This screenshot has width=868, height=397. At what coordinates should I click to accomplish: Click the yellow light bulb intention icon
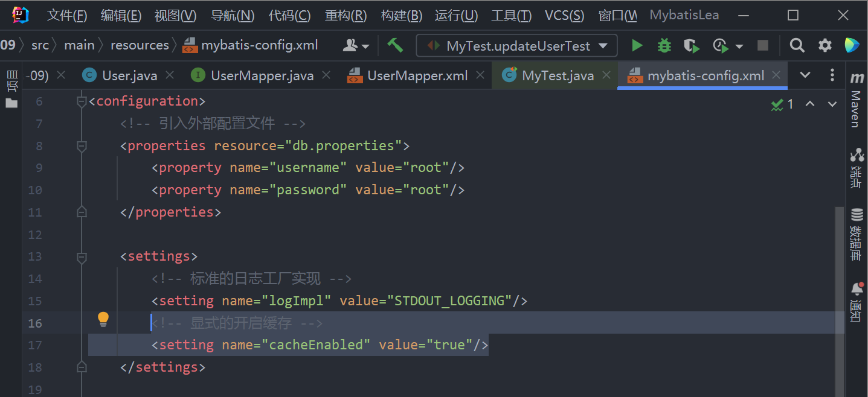(103, 319)
